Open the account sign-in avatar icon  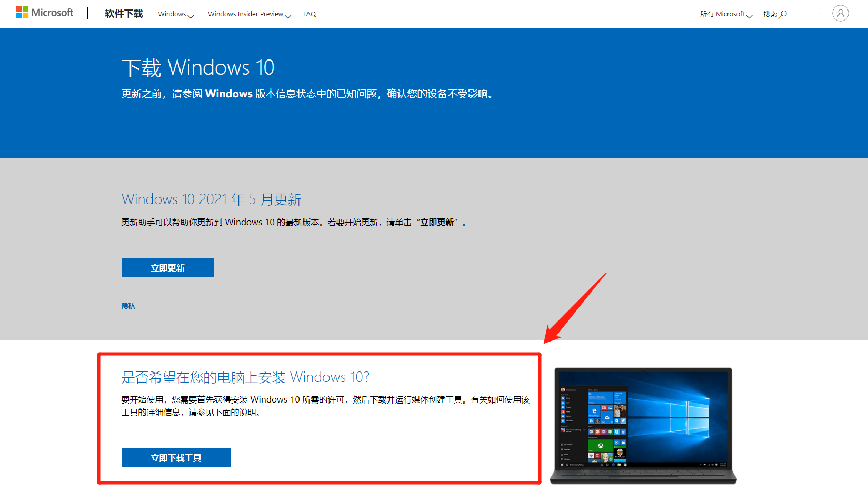click(x=840, y=13)
